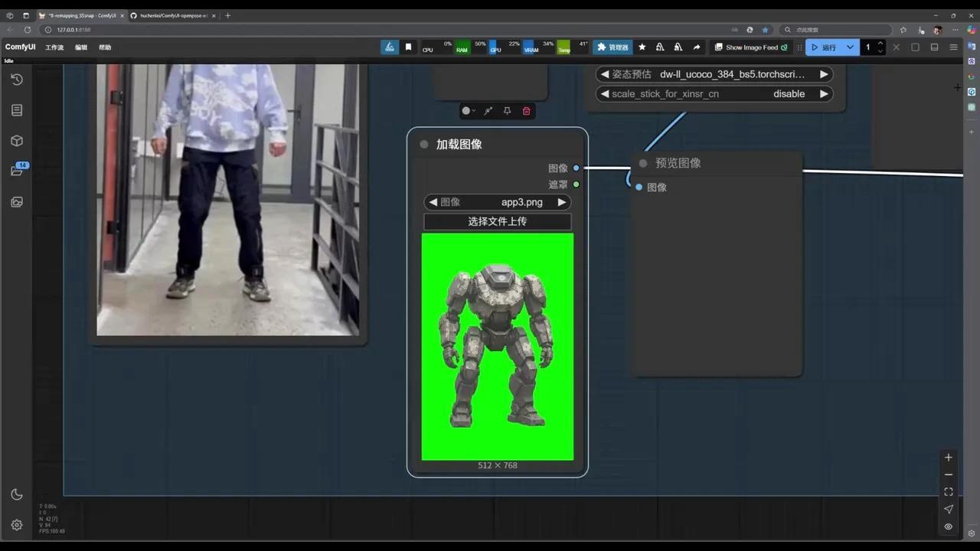Open the workflows folder with badge 14
This screenshot has height=551, width=980.
point(17,171)
